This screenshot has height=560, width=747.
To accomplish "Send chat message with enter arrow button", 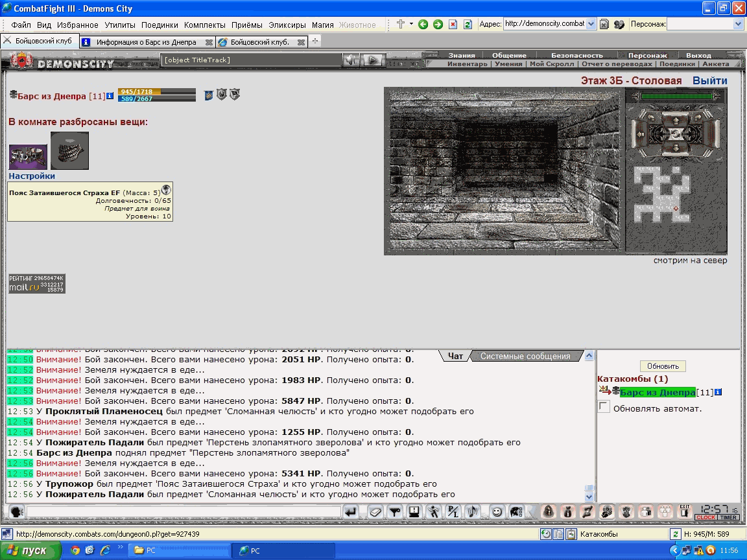I will 351,512.
